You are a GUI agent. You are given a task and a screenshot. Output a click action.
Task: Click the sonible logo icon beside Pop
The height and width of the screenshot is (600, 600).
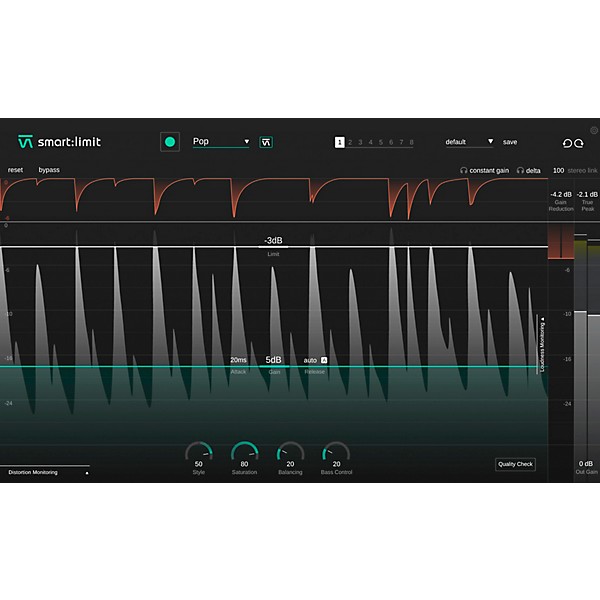[266, 142]
